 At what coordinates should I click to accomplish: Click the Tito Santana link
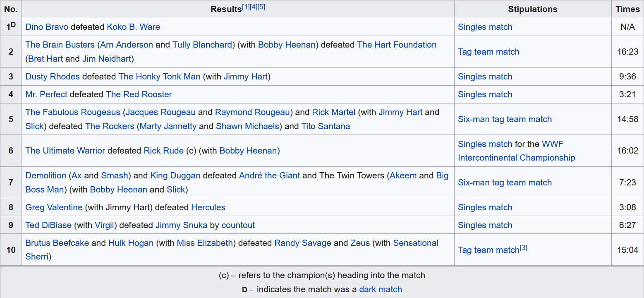pos(326,126)
